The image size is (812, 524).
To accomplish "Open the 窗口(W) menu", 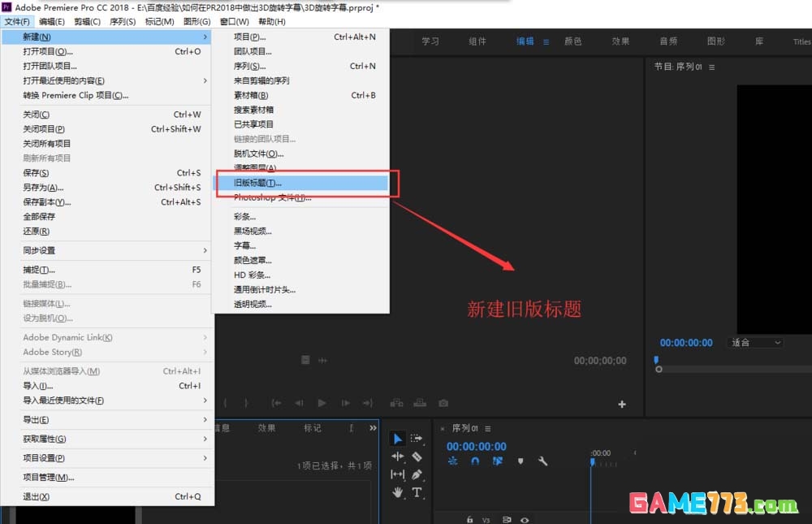I will (234, 21).
